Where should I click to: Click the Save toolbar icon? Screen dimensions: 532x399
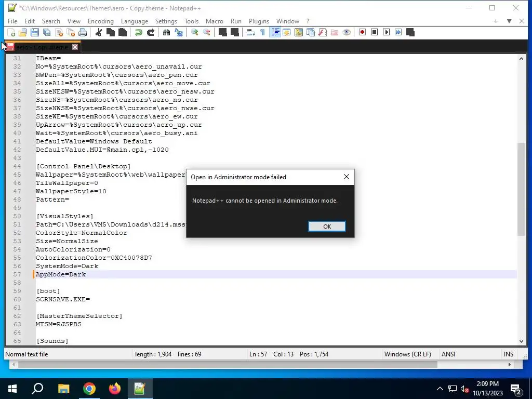pos(35,32)
